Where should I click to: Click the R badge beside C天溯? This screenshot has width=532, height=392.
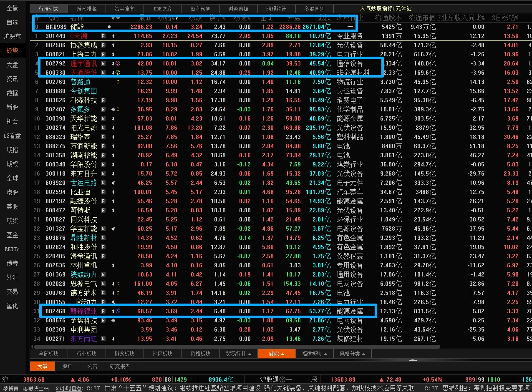103,36
